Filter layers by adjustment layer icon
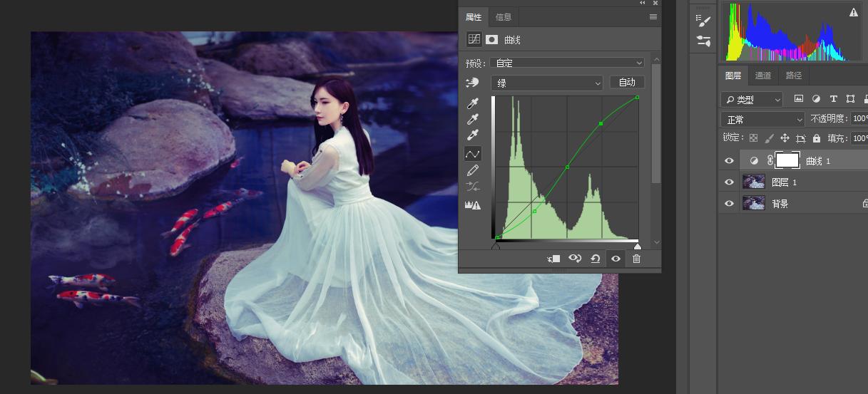This screenshot has height=394, width=868. (816, 99)
